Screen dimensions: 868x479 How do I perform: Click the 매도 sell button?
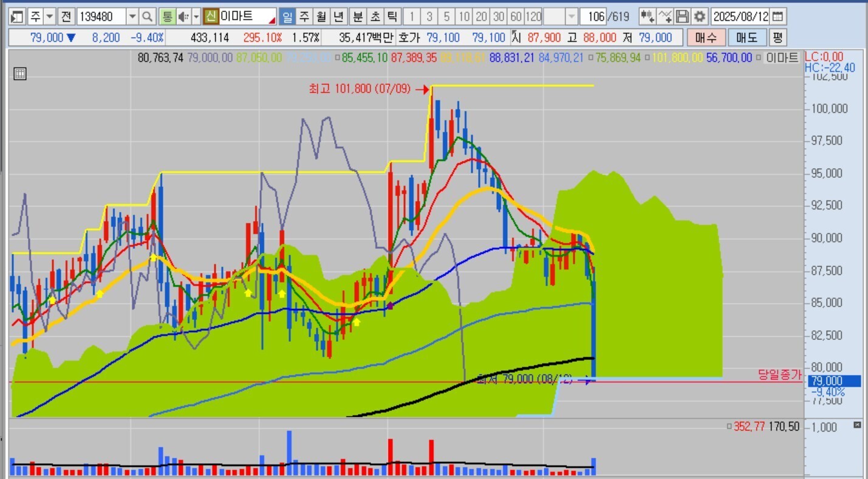pos(747,38)
